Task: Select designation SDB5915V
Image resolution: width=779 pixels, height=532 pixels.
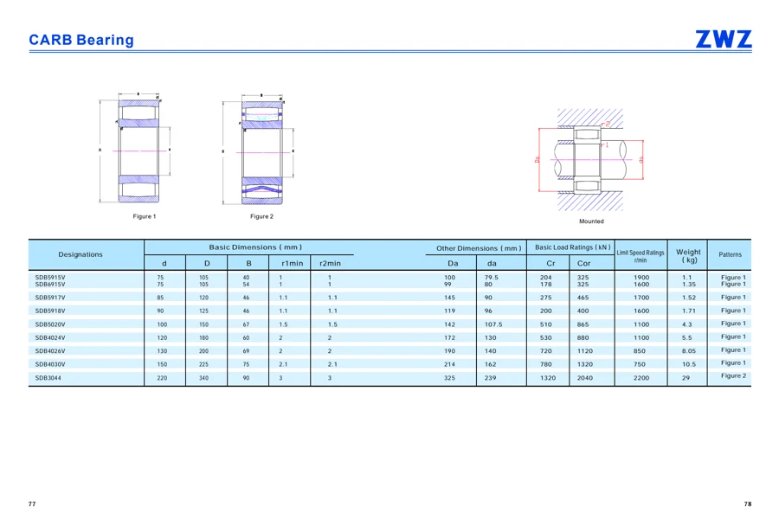Action: [50, 277]
